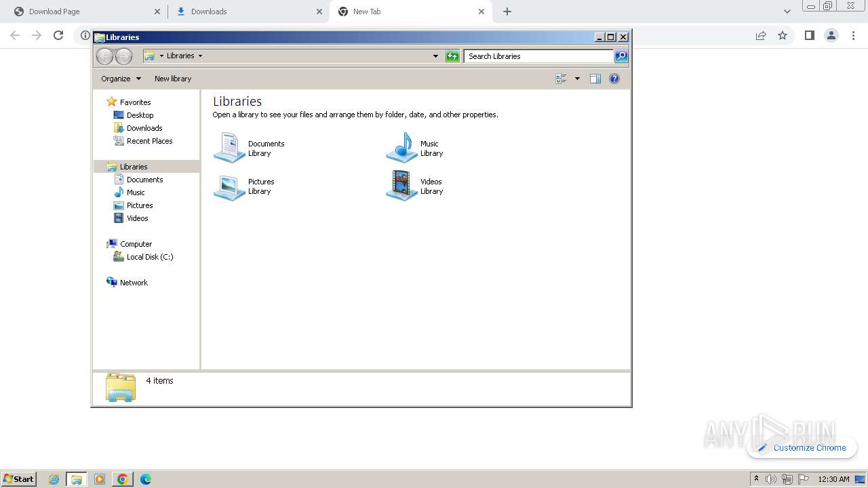Image resolution: width=868 pixels, height=488 pixels.
Task: Open volume control in system tray
Action: [x=771, y=479]
